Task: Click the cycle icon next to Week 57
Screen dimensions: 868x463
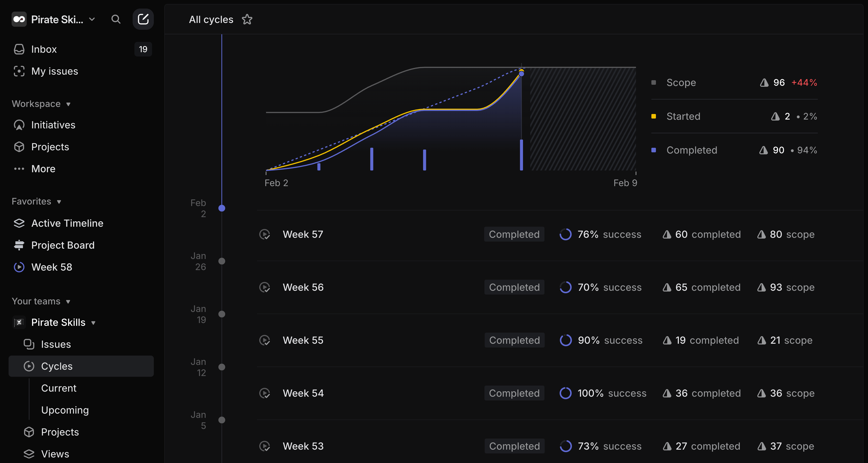Action: tap(265, 234)
